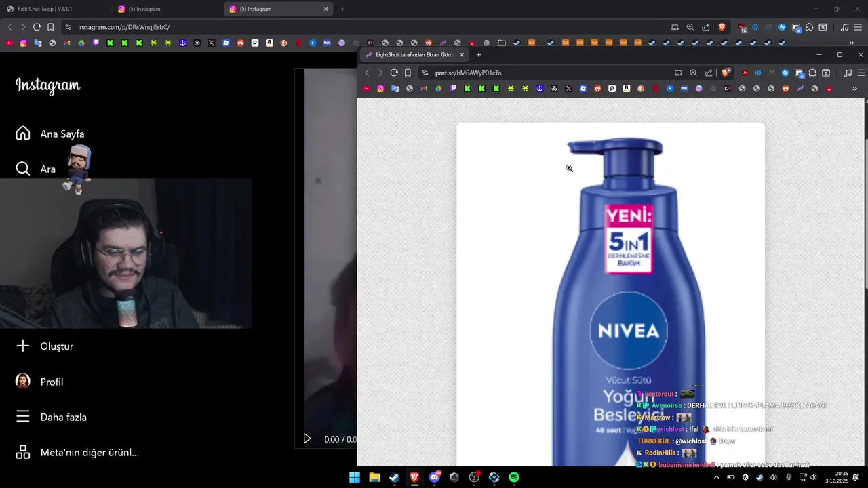Show more bookmarks in prnt.sc window

854,89
